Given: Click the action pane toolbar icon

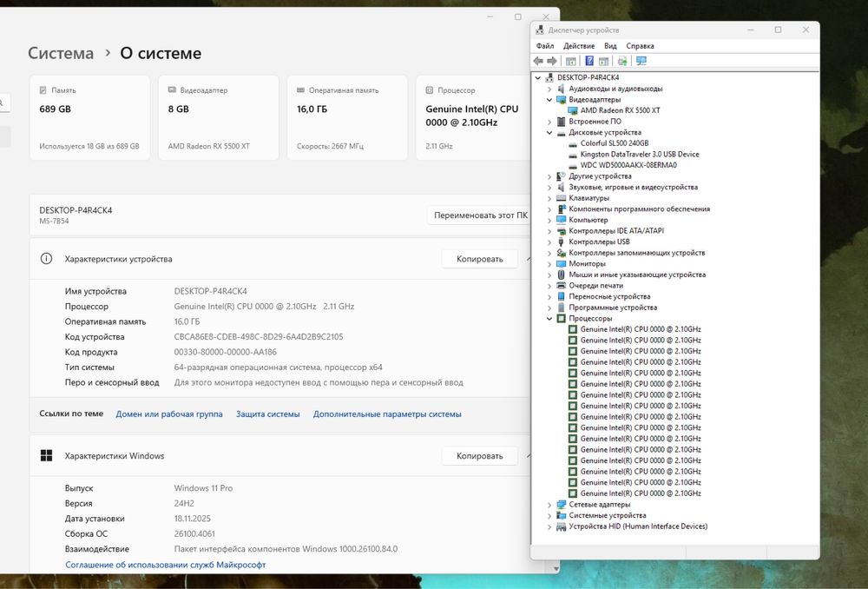Looking at the screenshot, I should coord(603,61).
